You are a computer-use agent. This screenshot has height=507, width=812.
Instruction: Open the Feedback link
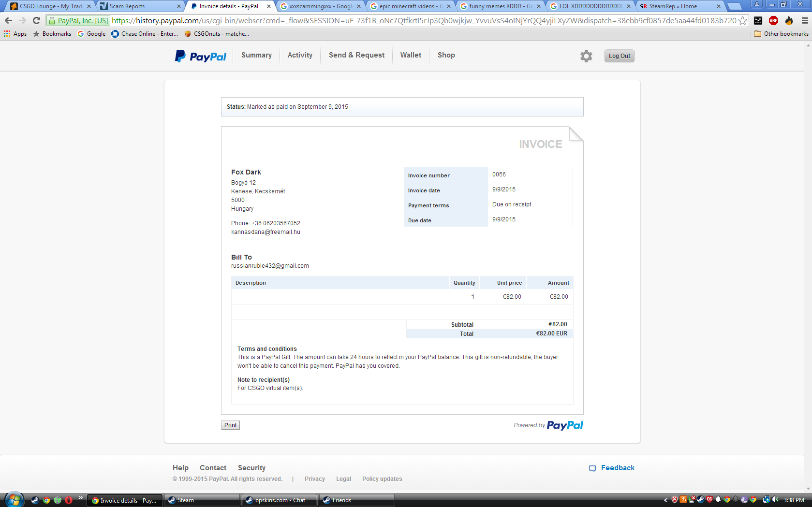(617, 468)
